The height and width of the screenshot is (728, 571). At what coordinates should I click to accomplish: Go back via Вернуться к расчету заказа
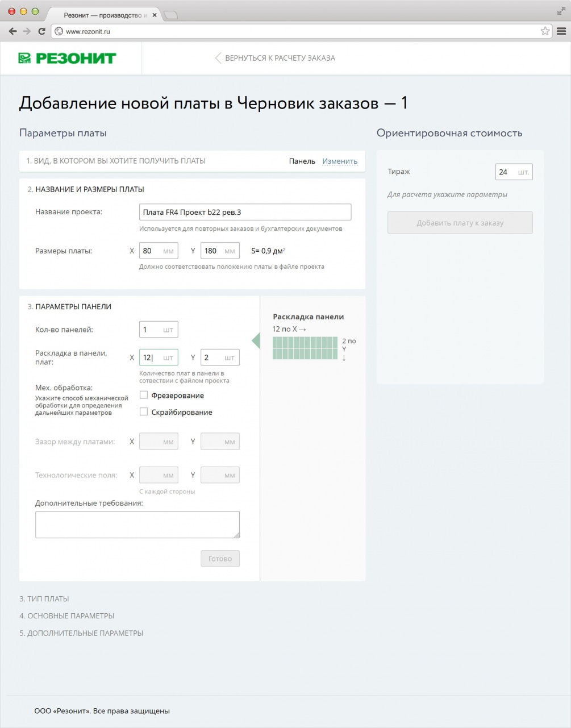coord(275,58)
